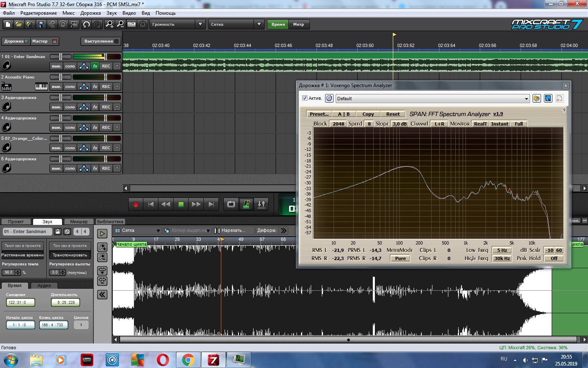This screenshot has width=588, height=368.
Task: Open the 'Дорожка' menu in menu bar
Action: coord(90,13)
